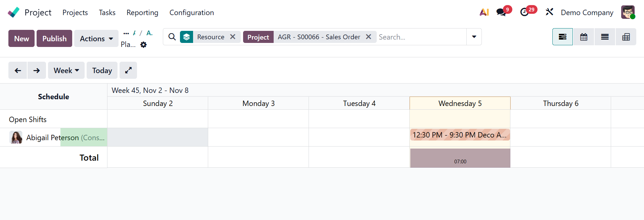Go to the previous week
Image resolution: width=644 pixels, height=220 pixels.
(x=18, y=70)
